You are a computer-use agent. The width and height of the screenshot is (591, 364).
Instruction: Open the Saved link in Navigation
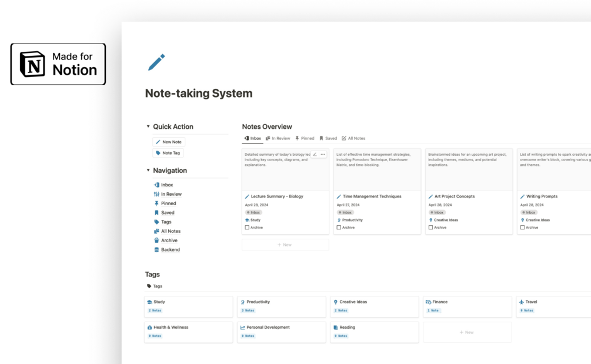tap(168, 212)
